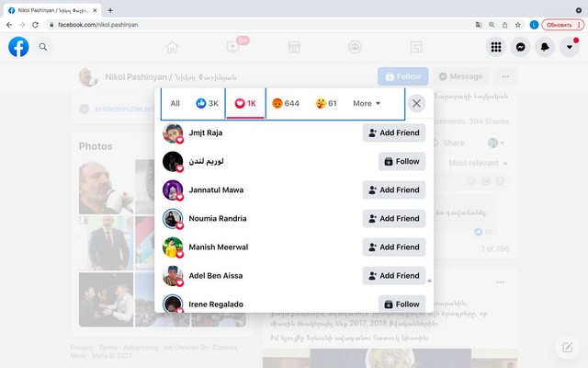The height and width of the screenshot is (368, 588).
Task: Open the Notifications bell icon
Action: [x=545, y=47]
